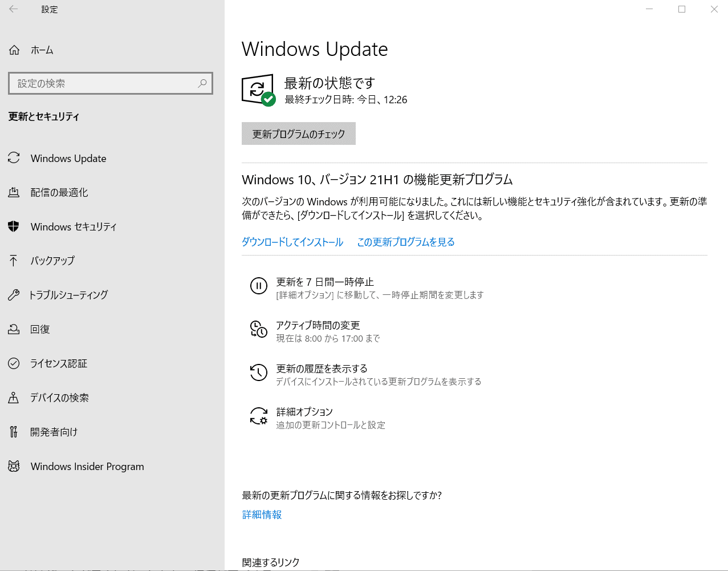The image size is (728, 571).
Task: Open Windows Update in the sidebar
Action: tap(68, 158)
